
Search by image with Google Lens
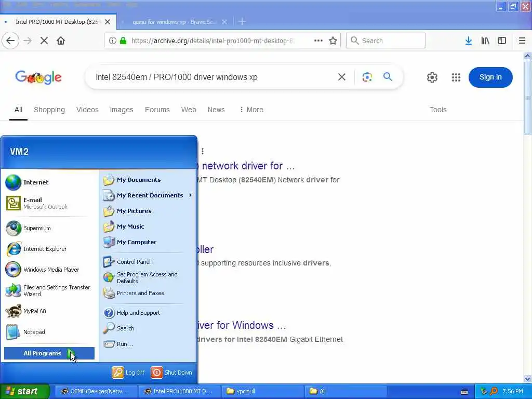367,77
